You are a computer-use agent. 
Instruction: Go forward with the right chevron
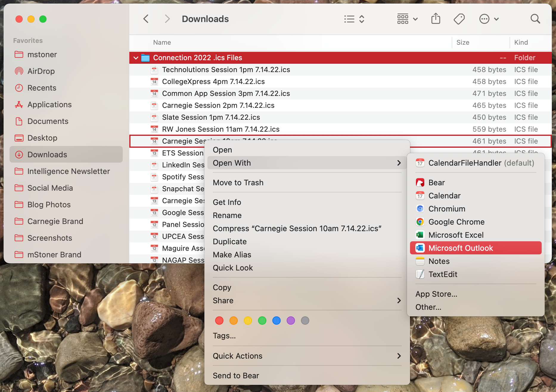167,19
